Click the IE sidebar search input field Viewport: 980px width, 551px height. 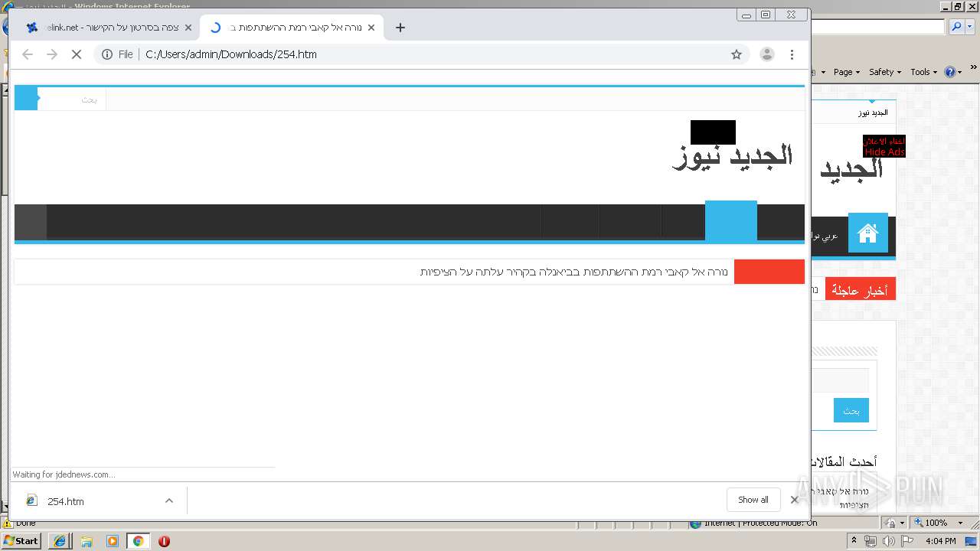(x=840, y=380)
